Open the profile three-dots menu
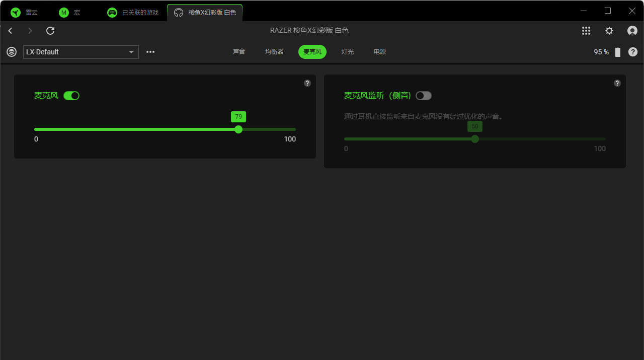The width and height of the screenshot is (644, 360). click(150, 52)
